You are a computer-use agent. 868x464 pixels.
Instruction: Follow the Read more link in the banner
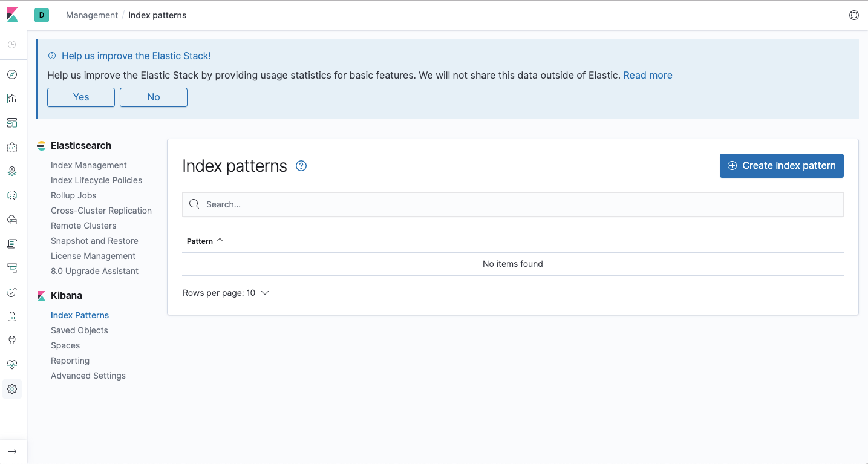[x=648, y=75]
